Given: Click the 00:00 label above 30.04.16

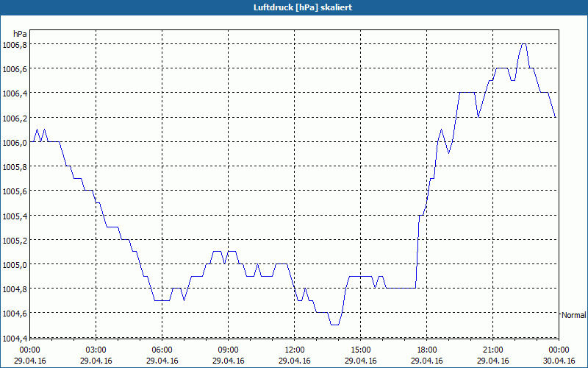Looking at the screenshot, I should pos(559,350).
